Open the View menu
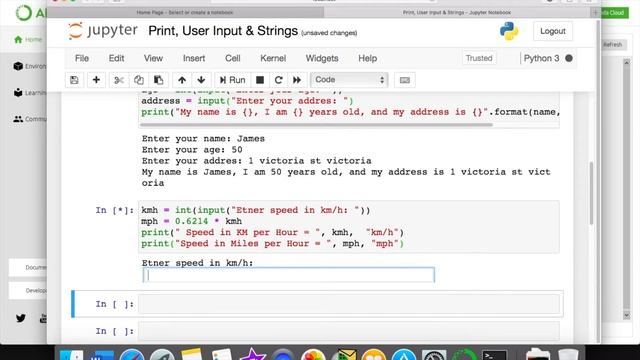The width and height of the screenshot is (640, 360). (153, 58)
